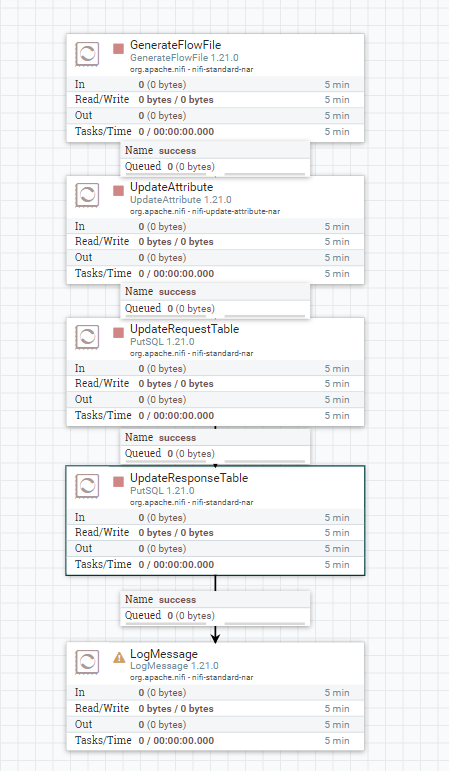Image resolution: width=449 pixels, height=771 pixels.
Task: Click the arrowhead pointing into LogMessage
Action: coord(215,637)
